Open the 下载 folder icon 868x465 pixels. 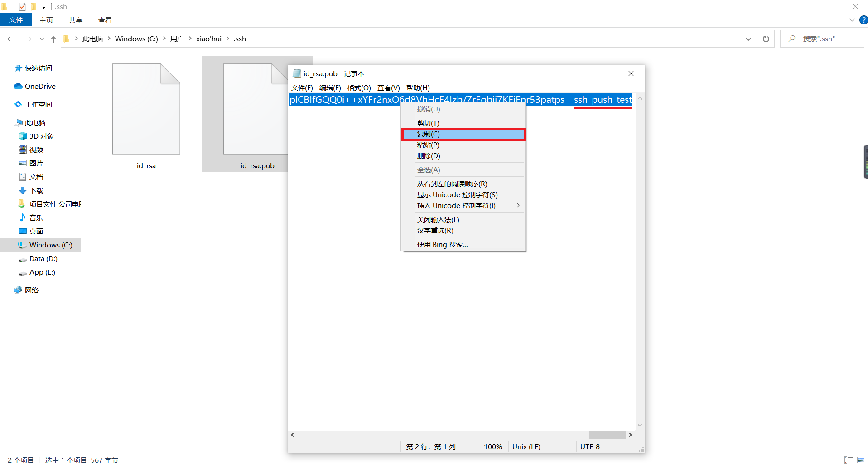[x=23, y=190]
